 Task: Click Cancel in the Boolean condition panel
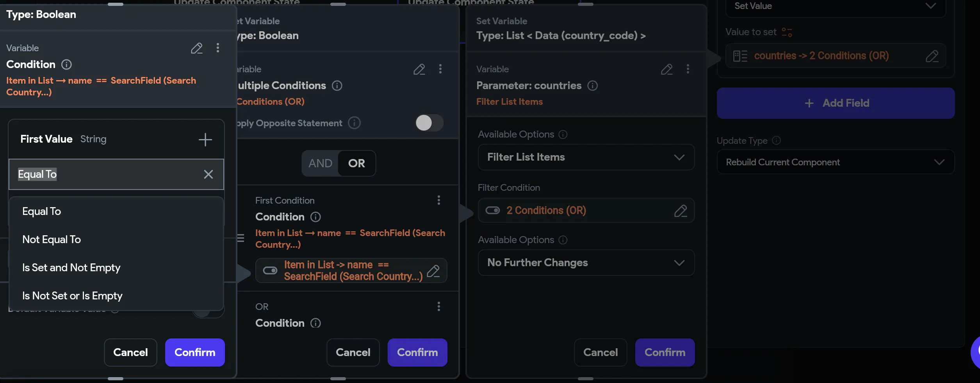[x=130, y=353]
